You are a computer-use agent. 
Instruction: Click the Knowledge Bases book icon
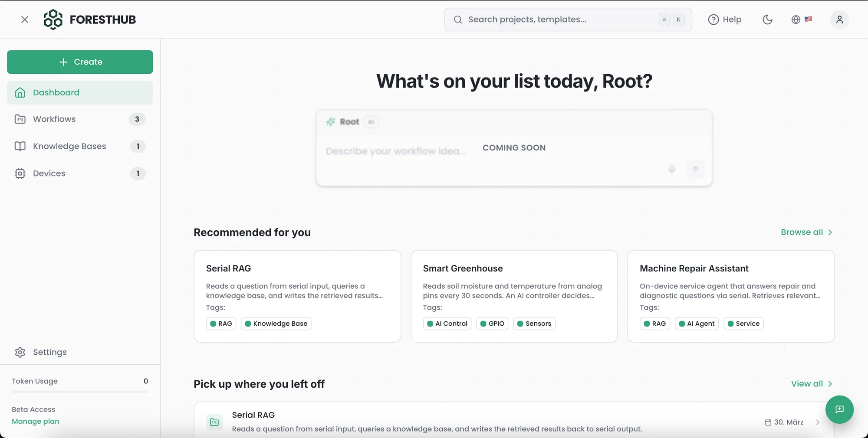click(20, 146)
